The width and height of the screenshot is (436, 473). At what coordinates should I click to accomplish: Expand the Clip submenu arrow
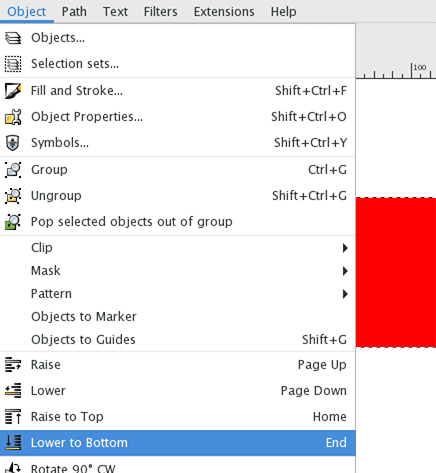[345, 248]
